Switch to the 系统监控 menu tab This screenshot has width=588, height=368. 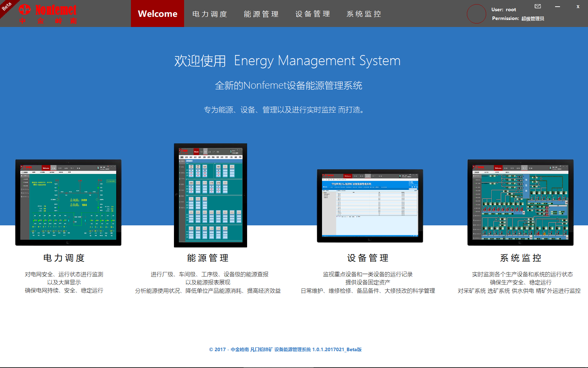click(364, 14)
